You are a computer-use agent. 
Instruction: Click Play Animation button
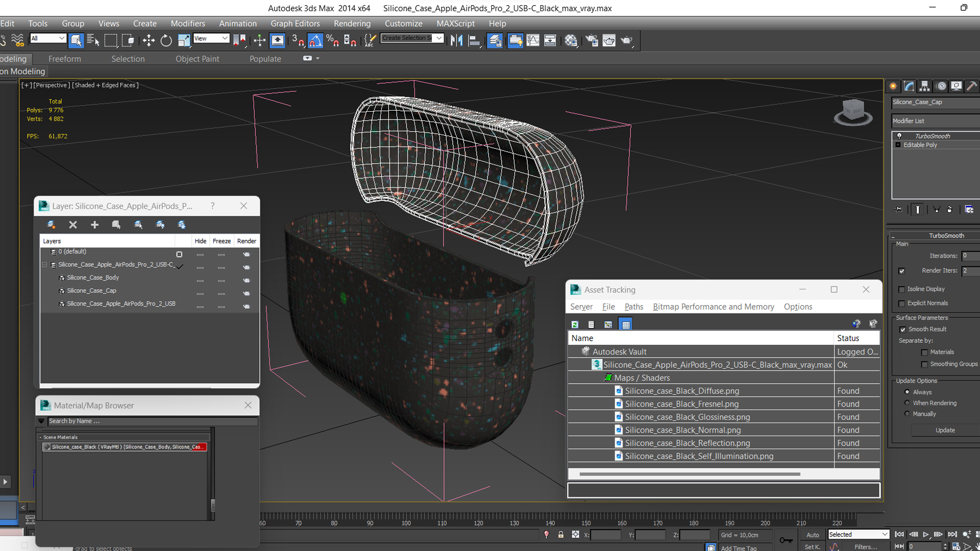click(926, 534)
